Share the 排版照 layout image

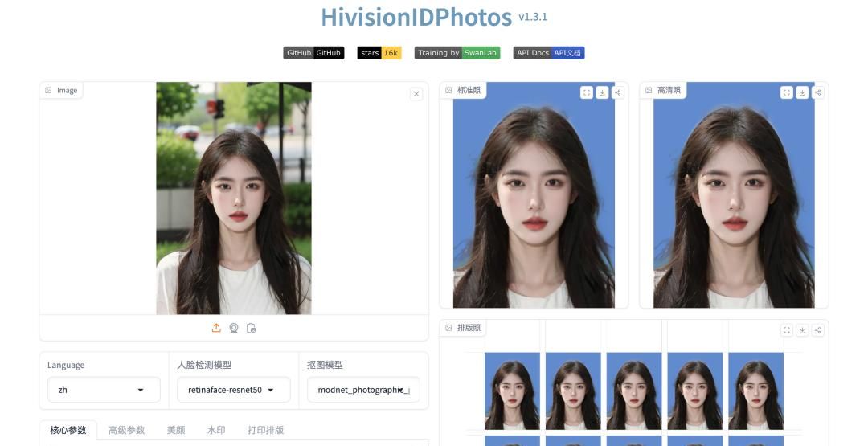[817, 330]
